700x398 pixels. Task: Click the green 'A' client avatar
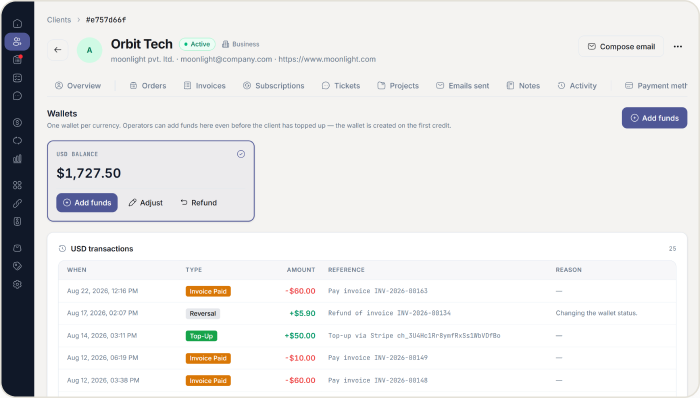(x=89, y=50)
